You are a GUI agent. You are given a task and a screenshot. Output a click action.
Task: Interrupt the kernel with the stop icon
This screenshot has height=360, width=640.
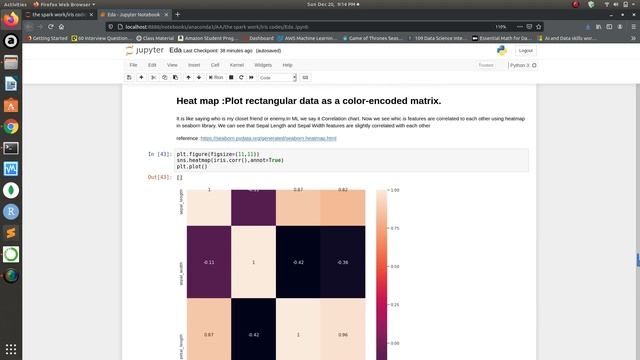tap(231, 78)
